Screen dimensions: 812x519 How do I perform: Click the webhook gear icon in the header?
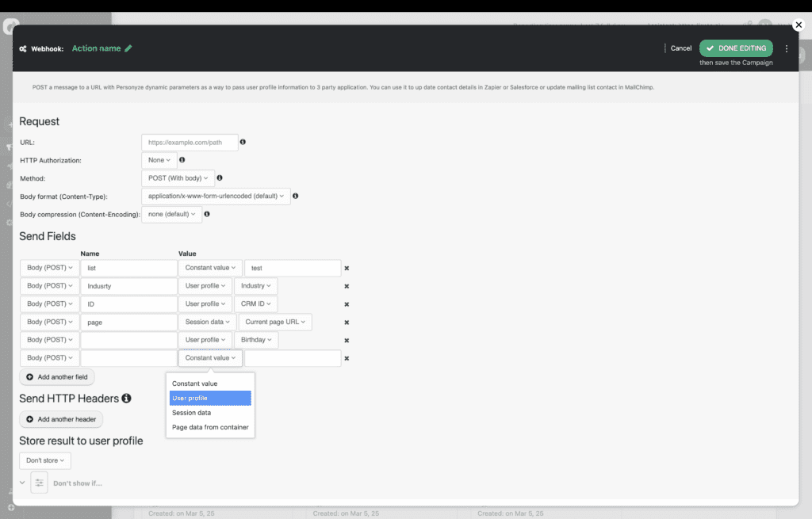(22, 48)
